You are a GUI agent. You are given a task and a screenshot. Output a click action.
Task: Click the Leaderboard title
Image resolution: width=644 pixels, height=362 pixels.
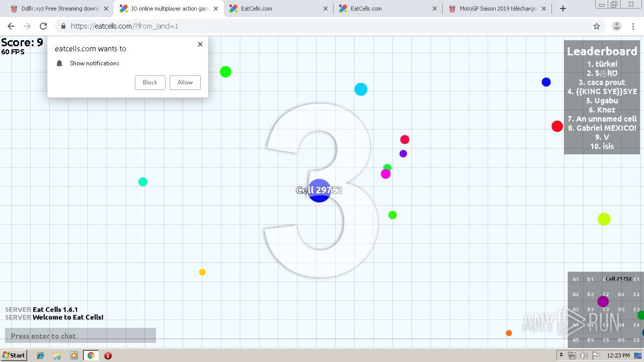pyautogui.click(x=602, y=51)
